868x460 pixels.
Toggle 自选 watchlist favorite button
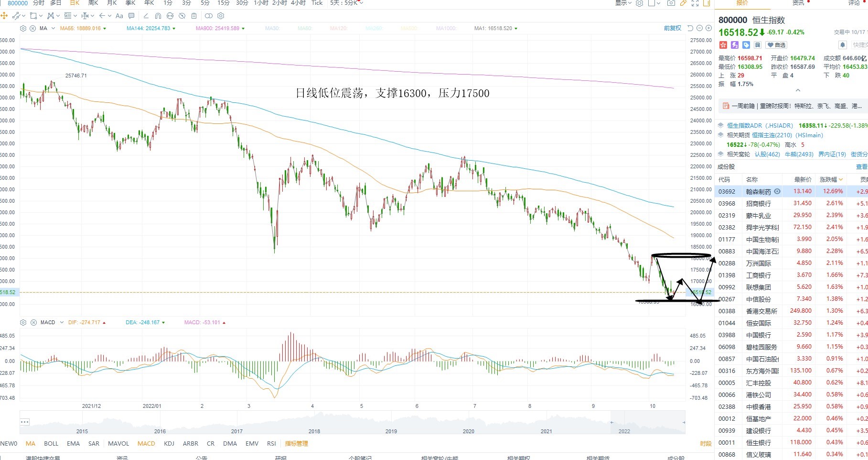point(776,45)
